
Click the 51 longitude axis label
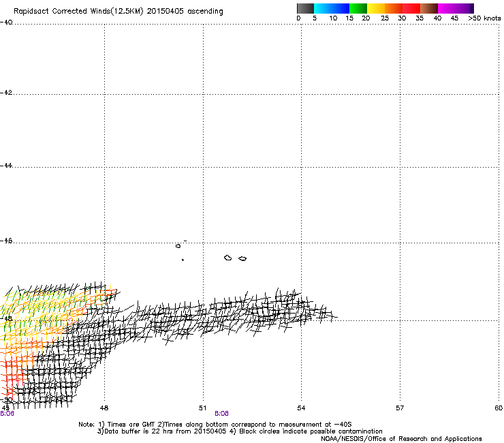click(x=202, y=408)
